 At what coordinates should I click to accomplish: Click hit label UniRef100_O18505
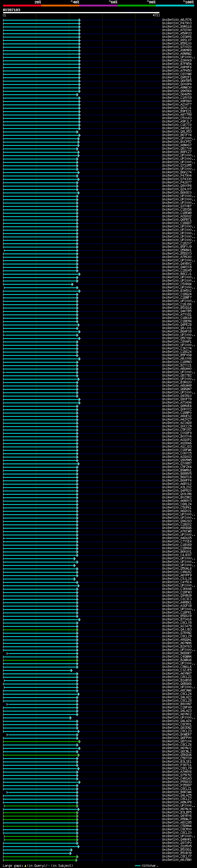pyautogui.click(x=177, y=846)
